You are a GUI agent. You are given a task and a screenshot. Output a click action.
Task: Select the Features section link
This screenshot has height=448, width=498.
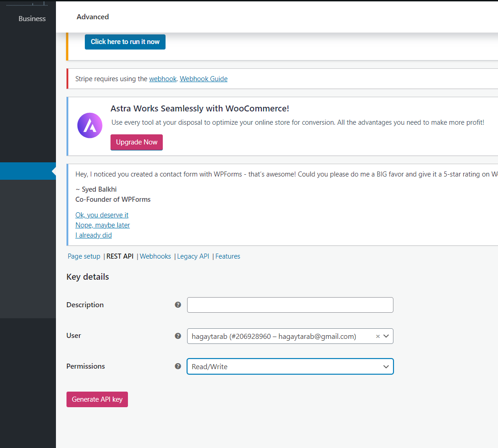[228, 256]
